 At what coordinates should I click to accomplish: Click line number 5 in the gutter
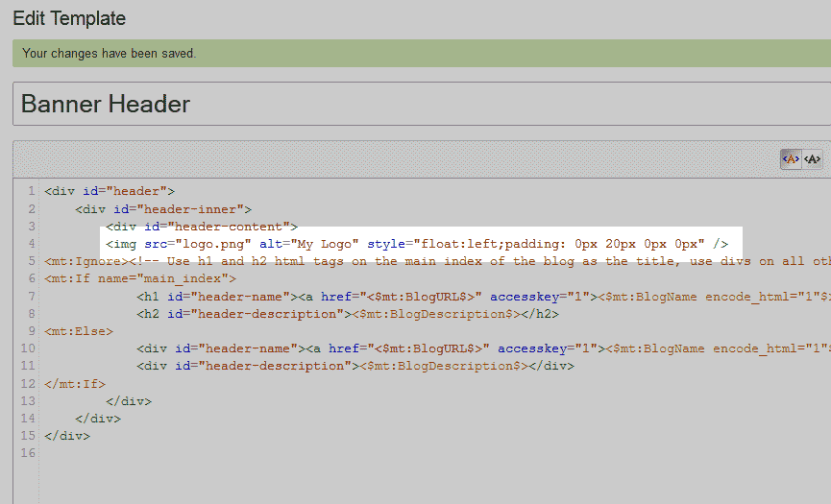tap(32, 261)
